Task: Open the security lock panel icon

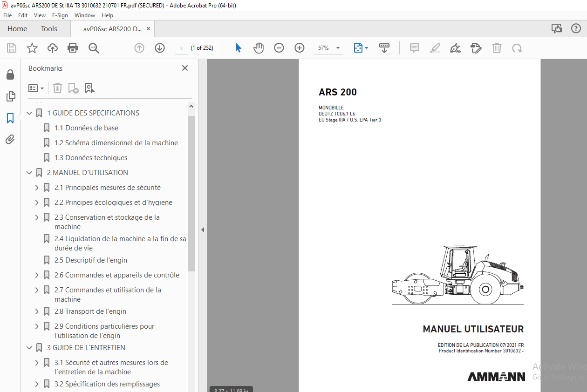Action: tap(10, 75)
